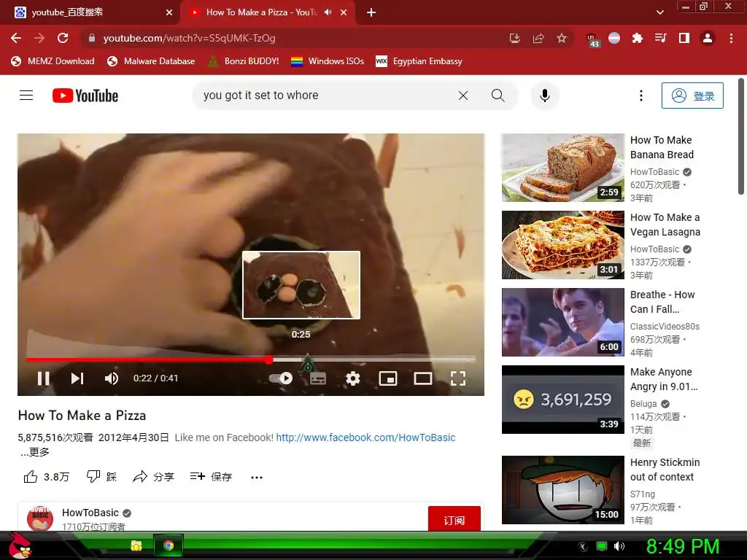Open the facebook.com/HowToBasic link
Image resolution: width=747 pixels, height=560 pixels.
[365, 437]
